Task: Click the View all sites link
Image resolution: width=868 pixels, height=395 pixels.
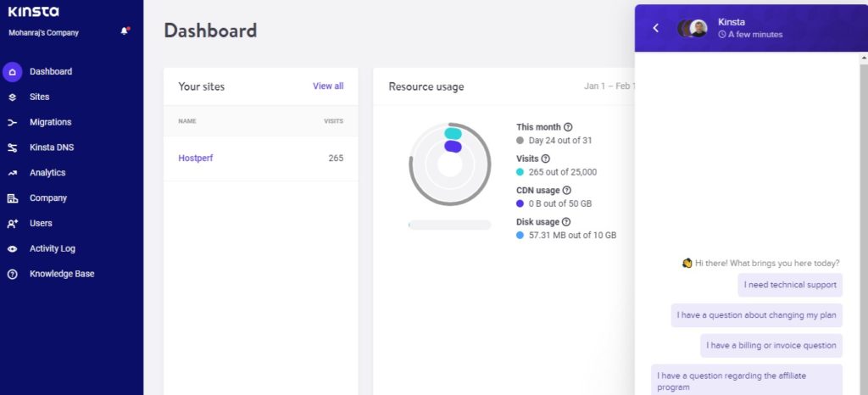Action: point(328,86)
